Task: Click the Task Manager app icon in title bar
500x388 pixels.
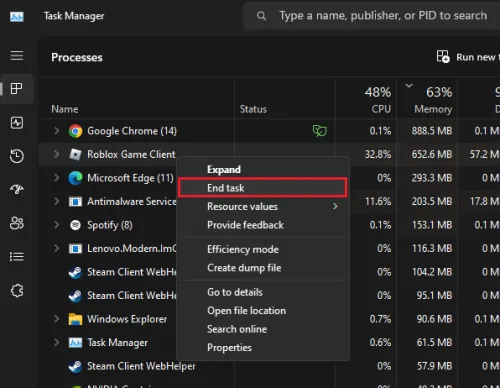Action: click(x=17, y=16)
